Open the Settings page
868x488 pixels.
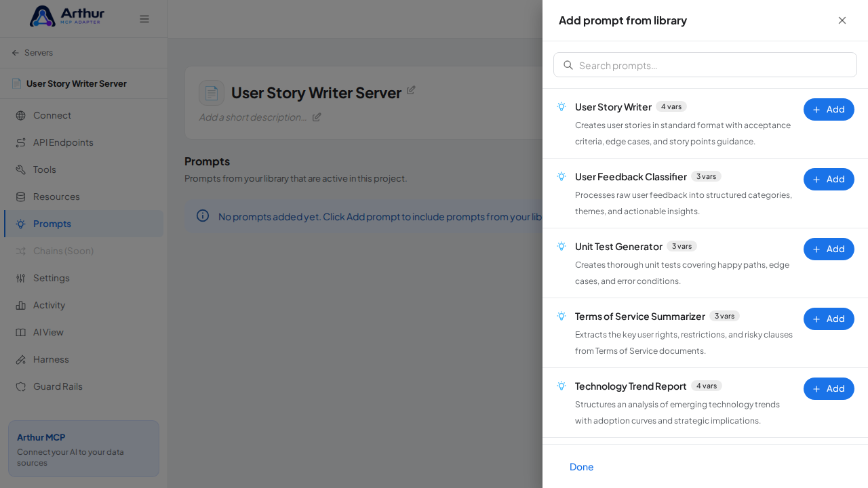pos(83,278)
